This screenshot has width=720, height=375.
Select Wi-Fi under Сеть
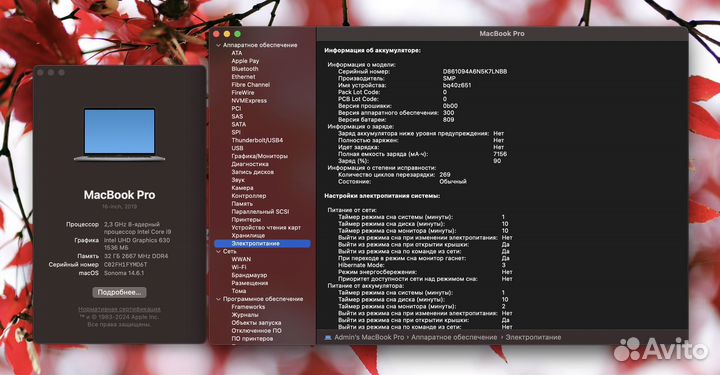tap(238, 267)
